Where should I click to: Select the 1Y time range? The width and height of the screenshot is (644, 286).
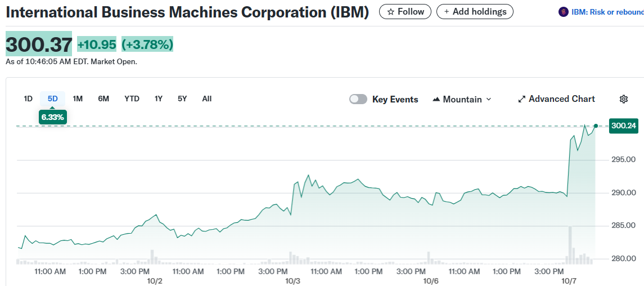click(x=159, y=99)
